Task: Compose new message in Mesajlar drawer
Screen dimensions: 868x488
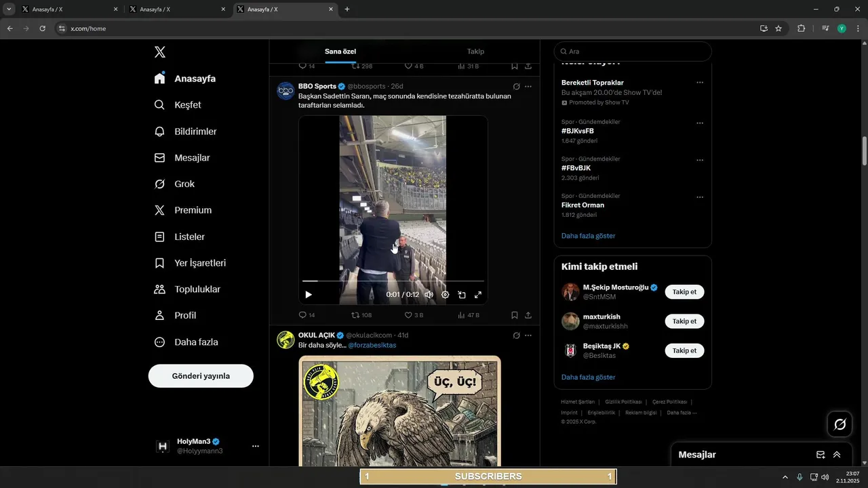Action: [821, 455]
